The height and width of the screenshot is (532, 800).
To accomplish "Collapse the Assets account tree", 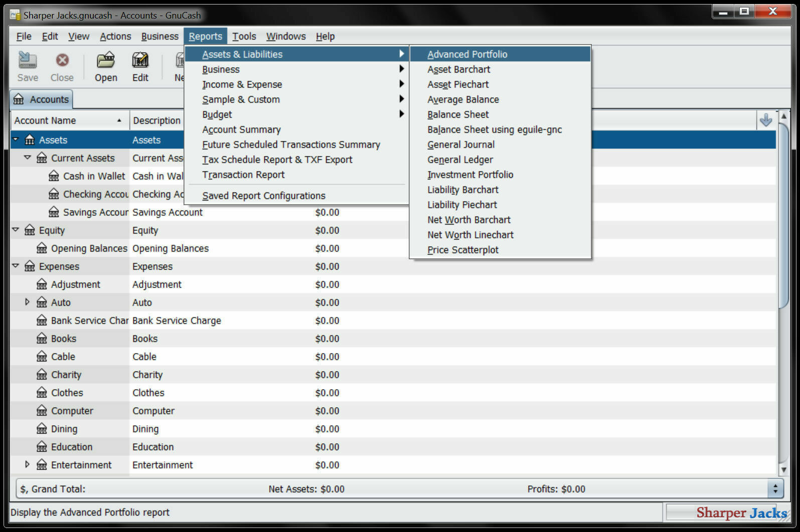I will pyautogui.click(x=16, y=139).
